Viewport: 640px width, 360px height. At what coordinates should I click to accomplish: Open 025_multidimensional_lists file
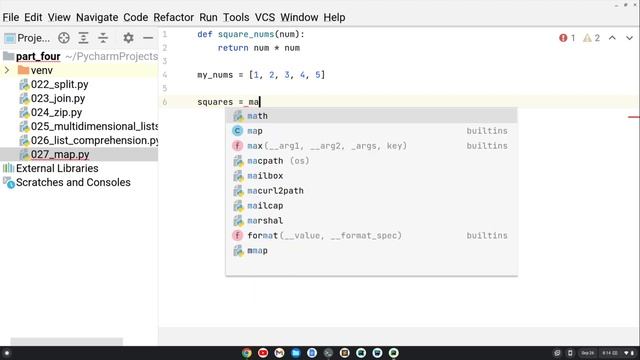click(x=95, y=127)
